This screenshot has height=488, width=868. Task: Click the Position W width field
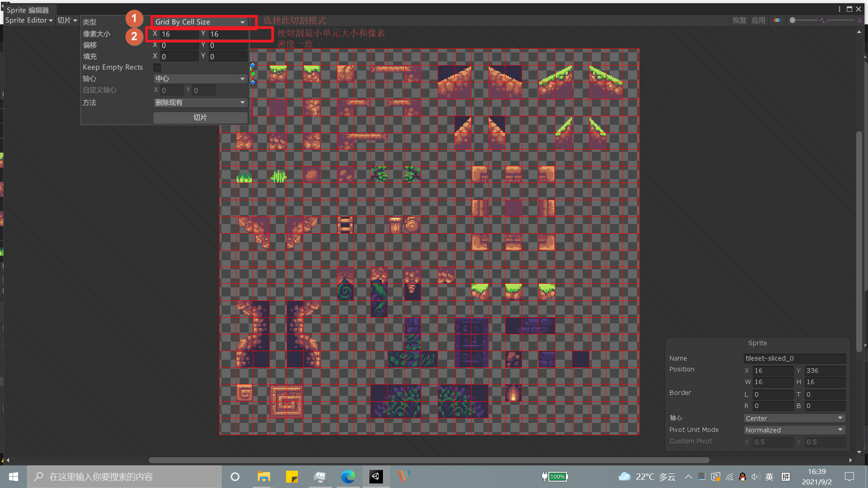tap(773, 382)
